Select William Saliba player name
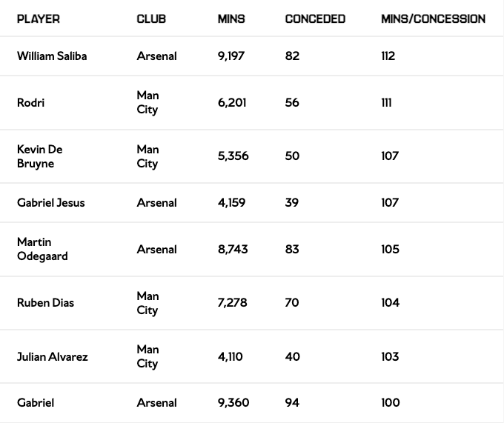 click(x=52, y=56)
